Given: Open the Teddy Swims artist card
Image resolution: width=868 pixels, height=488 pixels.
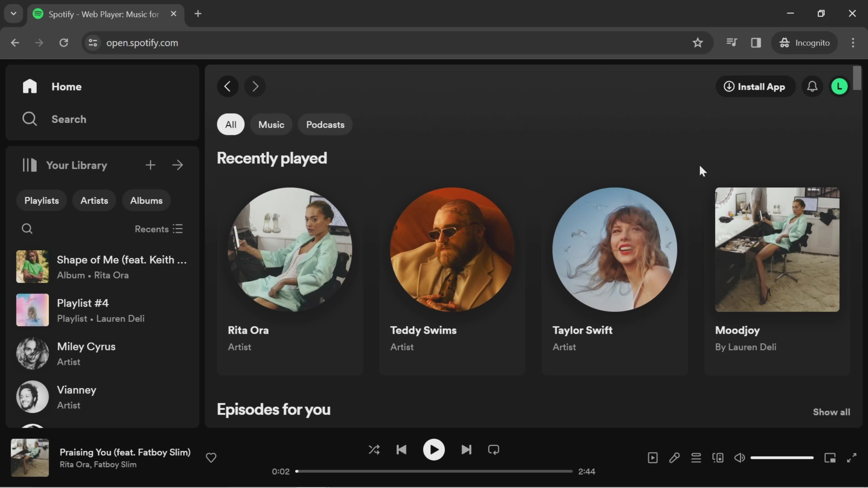Looking at the screenshot, I should (452, 270).
